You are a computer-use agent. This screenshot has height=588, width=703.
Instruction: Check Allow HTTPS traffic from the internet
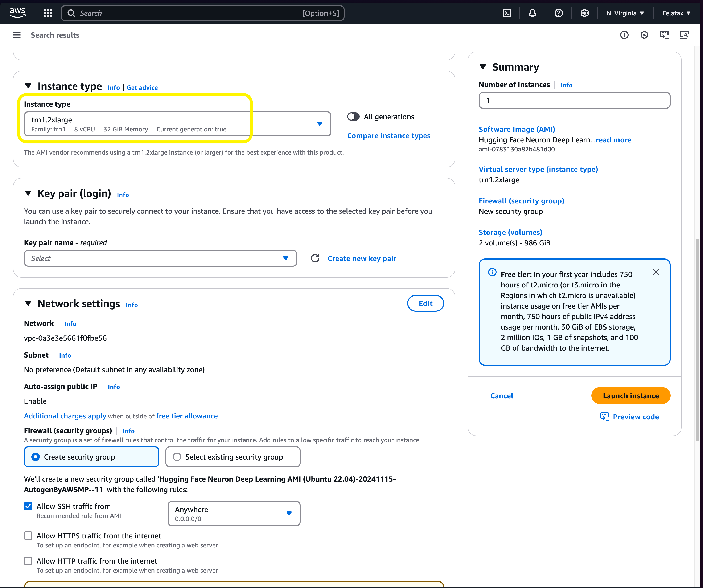[28, 536]
